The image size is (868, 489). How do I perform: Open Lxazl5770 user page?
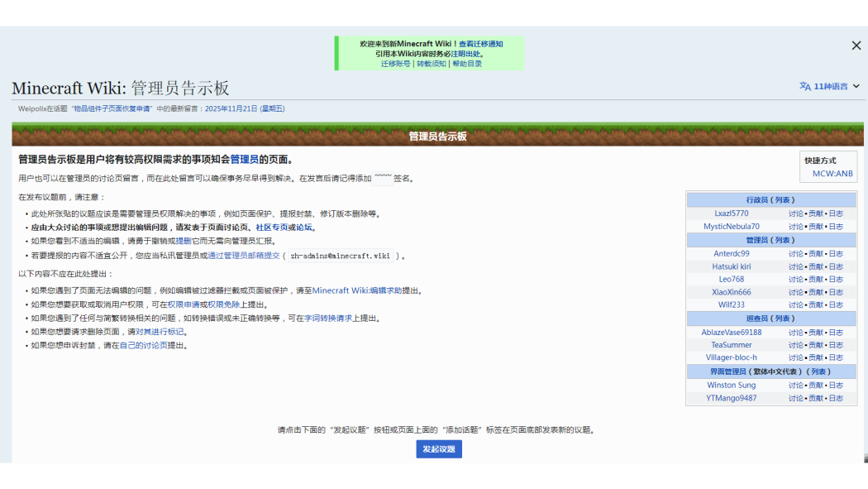732,213
